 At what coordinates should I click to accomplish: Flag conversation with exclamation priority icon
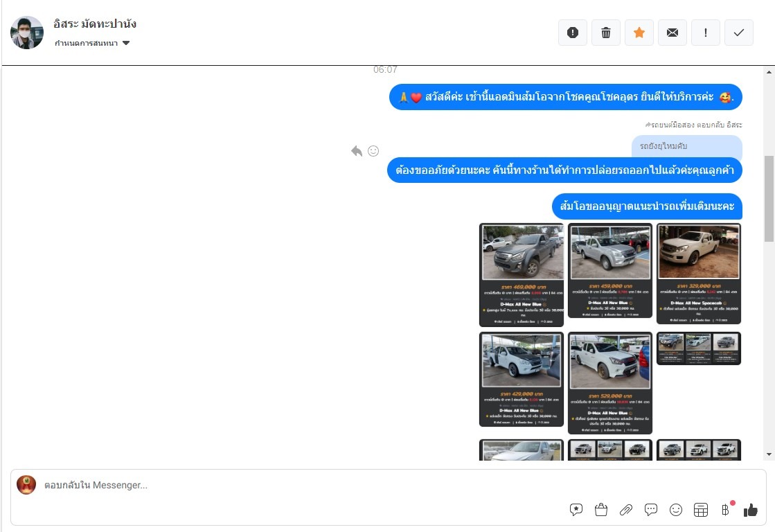tap(705, 33)
